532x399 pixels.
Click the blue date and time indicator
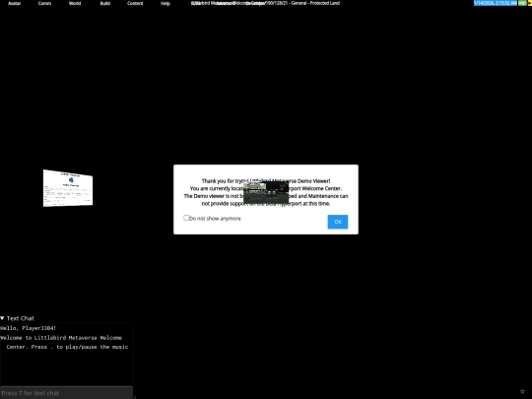pyautogui.click(x=496, y=3)
